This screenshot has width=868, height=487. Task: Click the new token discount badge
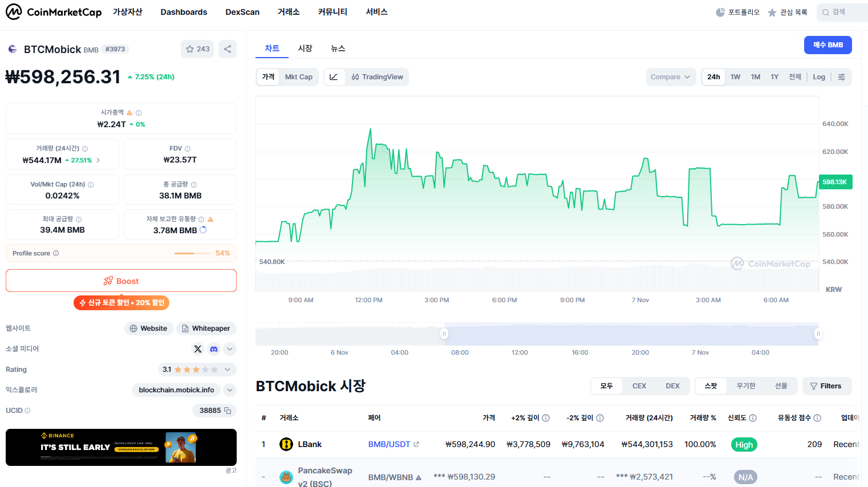coord(121,303)
